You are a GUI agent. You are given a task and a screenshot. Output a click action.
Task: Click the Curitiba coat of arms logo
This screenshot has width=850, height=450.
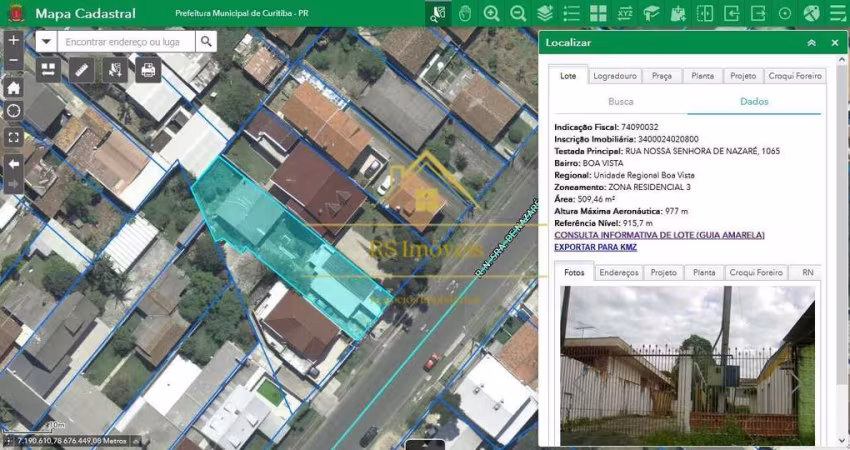(16, 13)
